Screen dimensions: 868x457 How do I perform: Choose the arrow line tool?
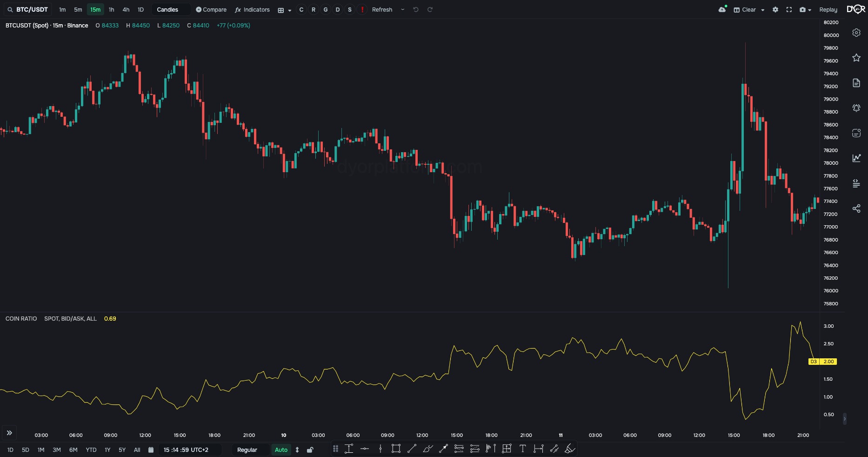[443, 449]
